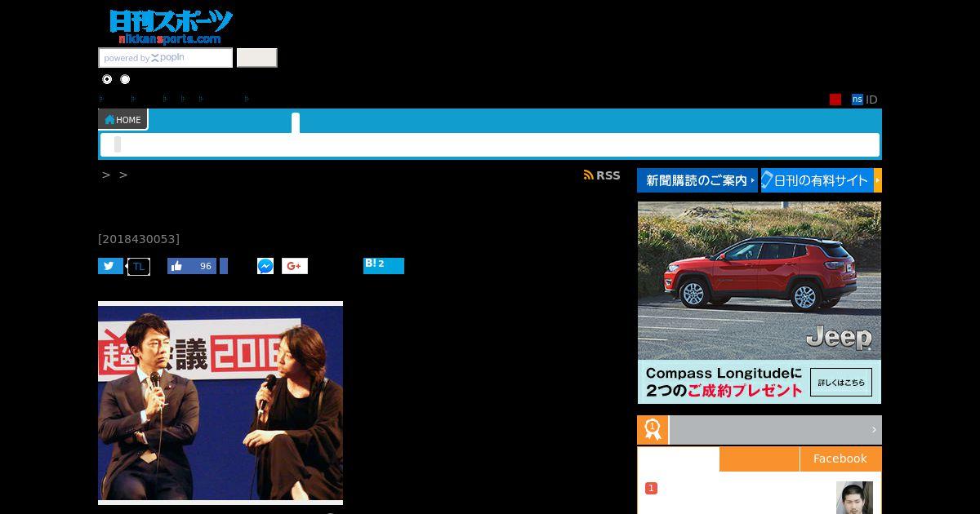This screenshot has width=980, height=514.
Task: Select the first white ranking tab
Action: pyautogui.click(x=679, y=459)
